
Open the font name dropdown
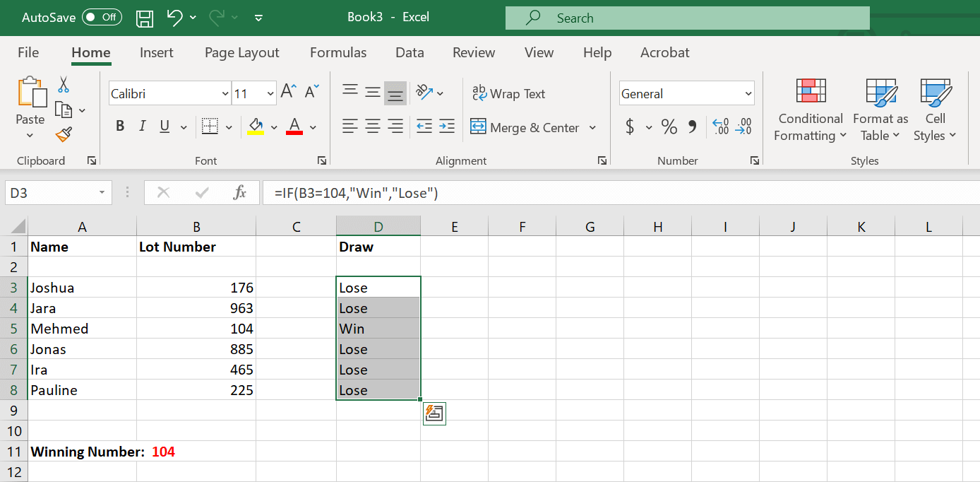(x=225, y=93)
